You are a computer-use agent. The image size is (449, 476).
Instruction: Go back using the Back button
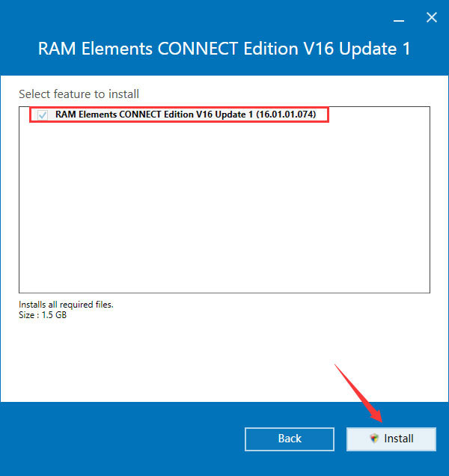click(x=290, y=439)
